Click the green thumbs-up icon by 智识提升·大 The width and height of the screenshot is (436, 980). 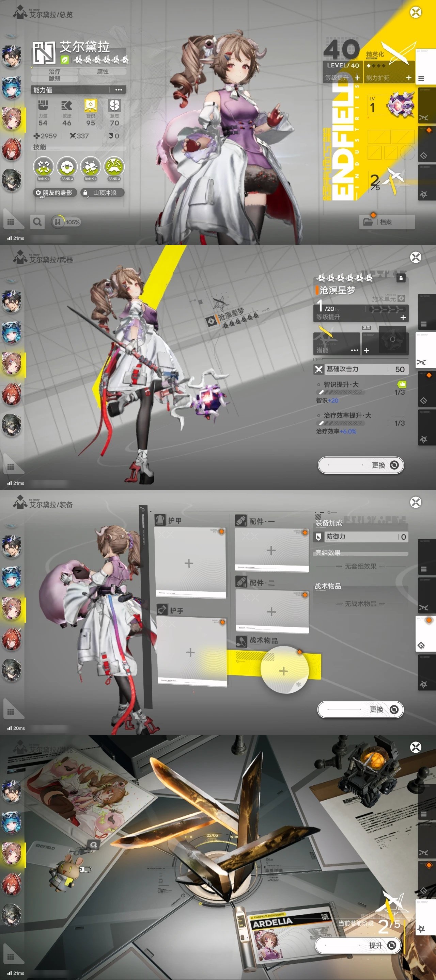pos(401,384)
